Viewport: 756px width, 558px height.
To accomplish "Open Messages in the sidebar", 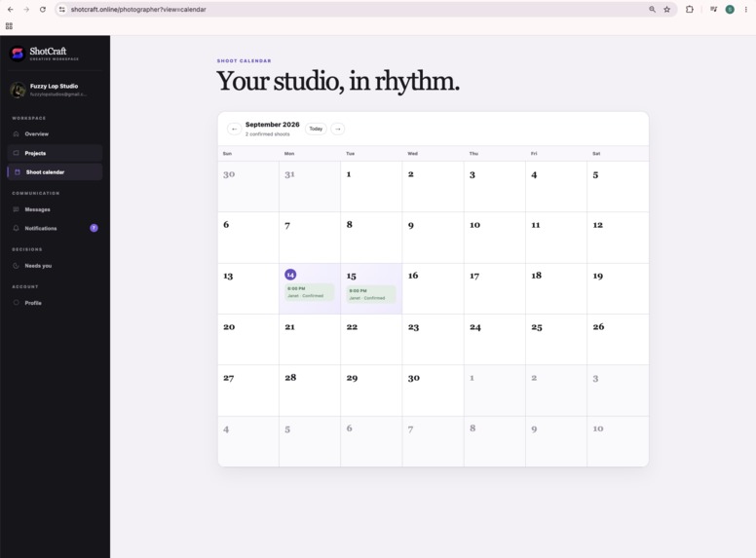I will click(55, 209).
